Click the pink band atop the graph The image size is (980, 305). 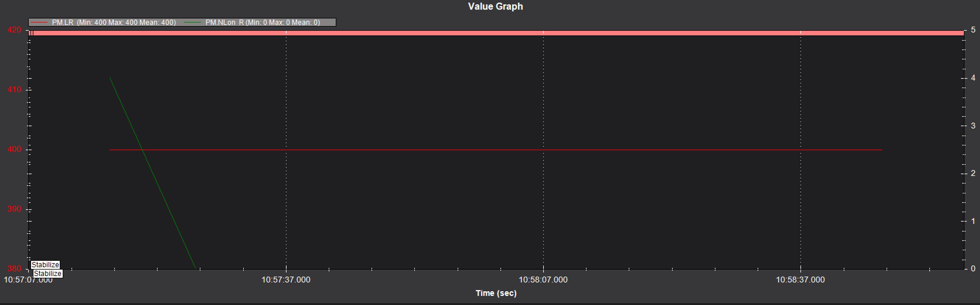click(495, 33)
